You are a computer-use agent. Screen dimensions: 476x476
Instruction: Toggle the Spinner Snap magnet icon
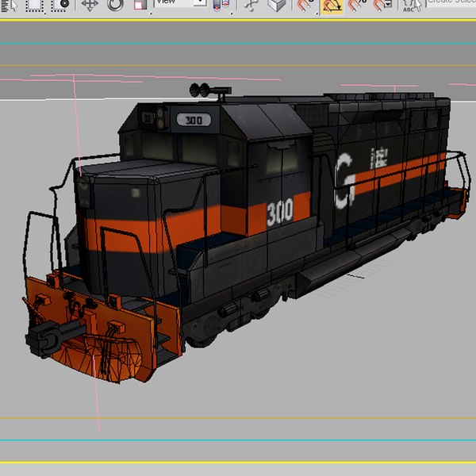click(382, 6)
